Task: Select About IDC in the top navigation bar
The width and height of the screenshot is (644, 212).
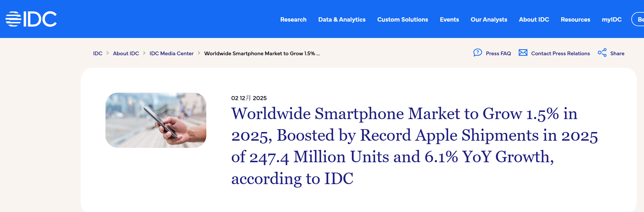Action: (x=534, y=20)
